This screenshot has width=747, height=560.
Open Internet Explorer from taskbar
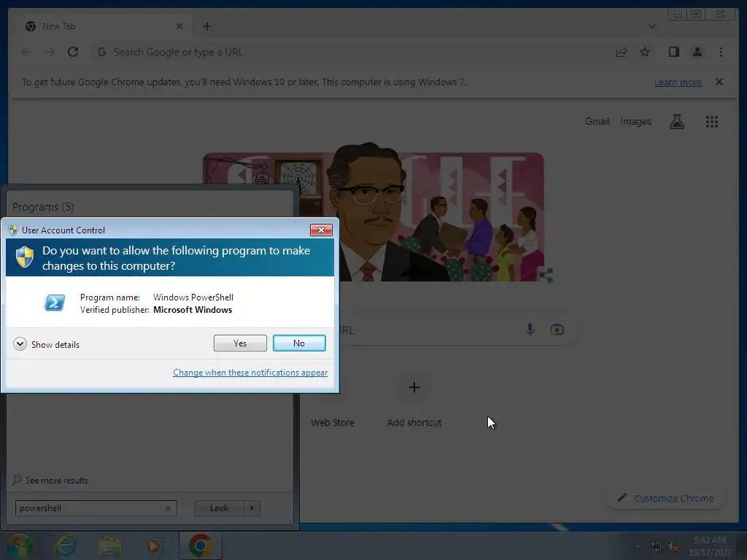pos(65,545)
